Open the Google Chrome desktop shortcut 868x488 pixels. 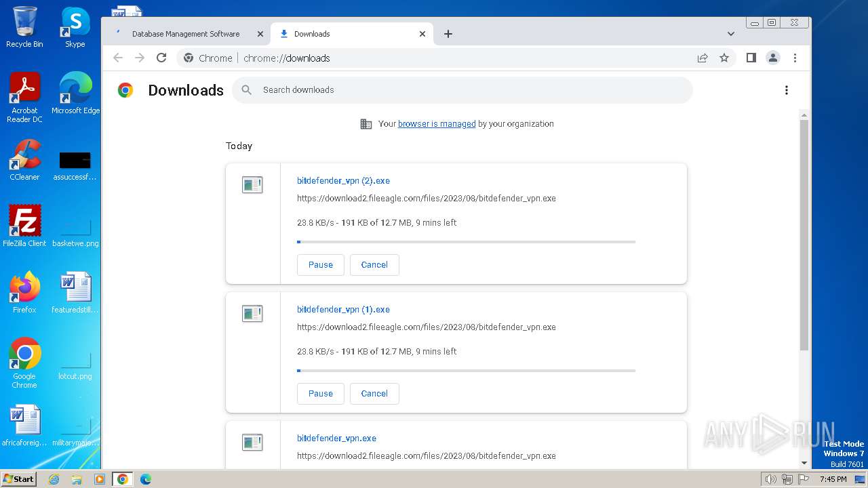pyautogui.click(x=24, y=363)
